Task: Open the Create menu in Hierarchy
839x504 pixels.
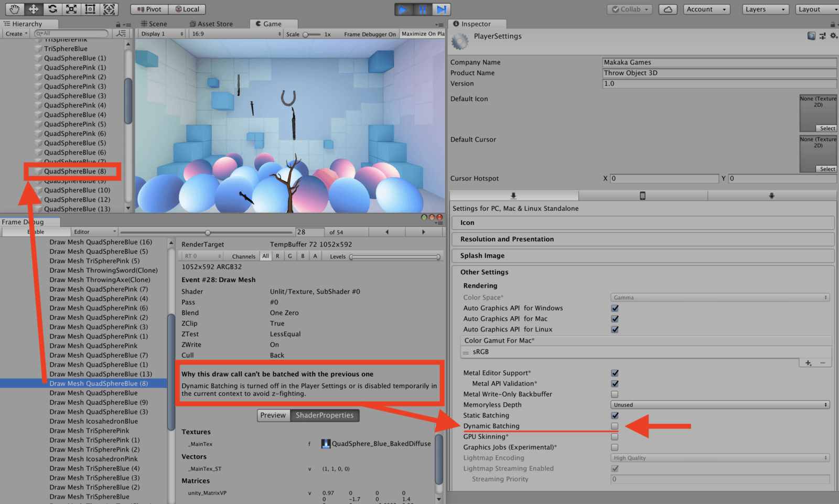Action: click(15, 33)
